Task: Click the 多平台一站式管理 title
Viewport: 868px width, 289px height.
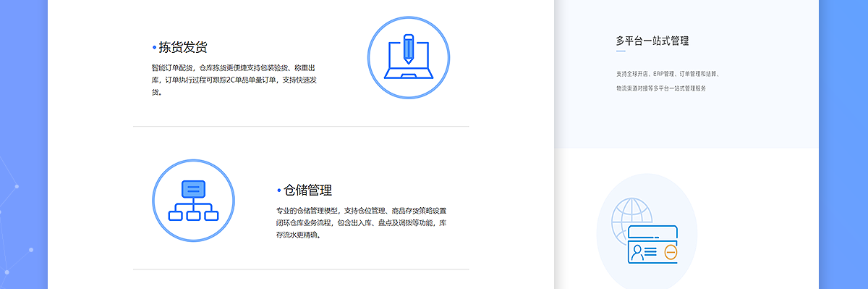Action: pyautogui.click(x=652, y=41)
